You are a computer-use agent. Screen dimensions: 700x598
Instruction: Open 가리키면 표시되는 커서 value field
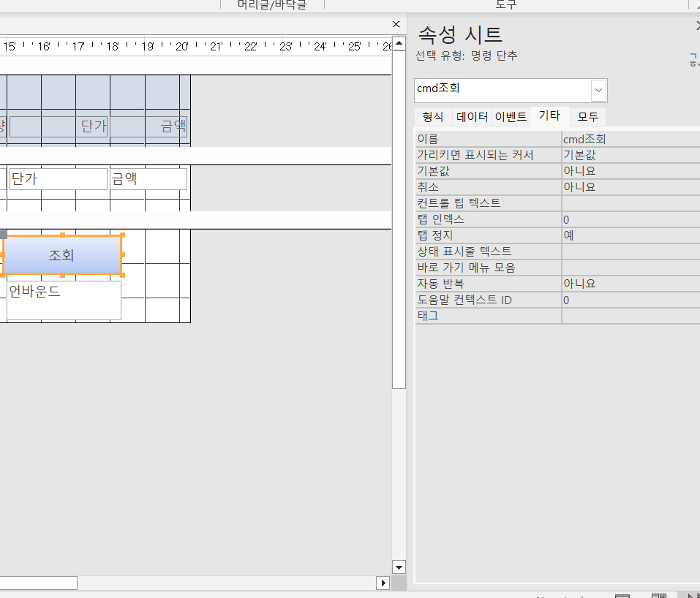(629, 155)
